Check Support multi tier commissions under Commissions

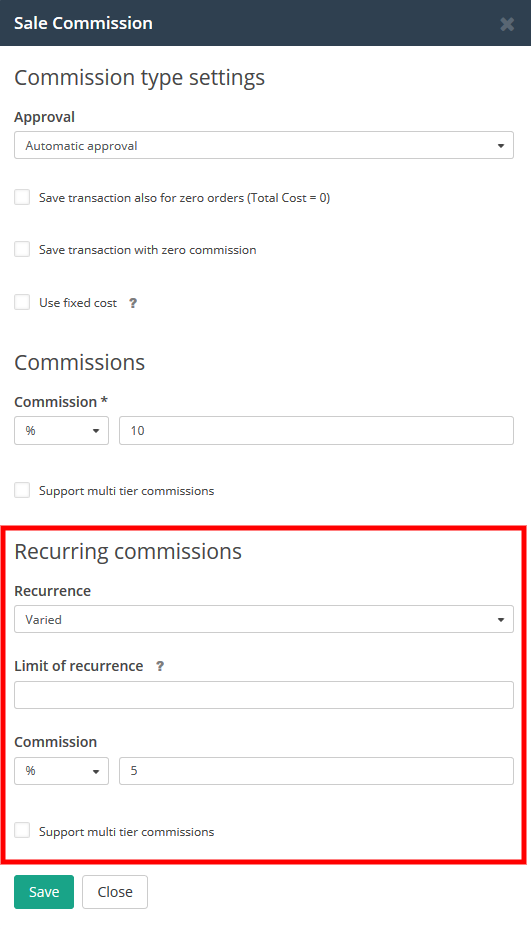[22, 490]
